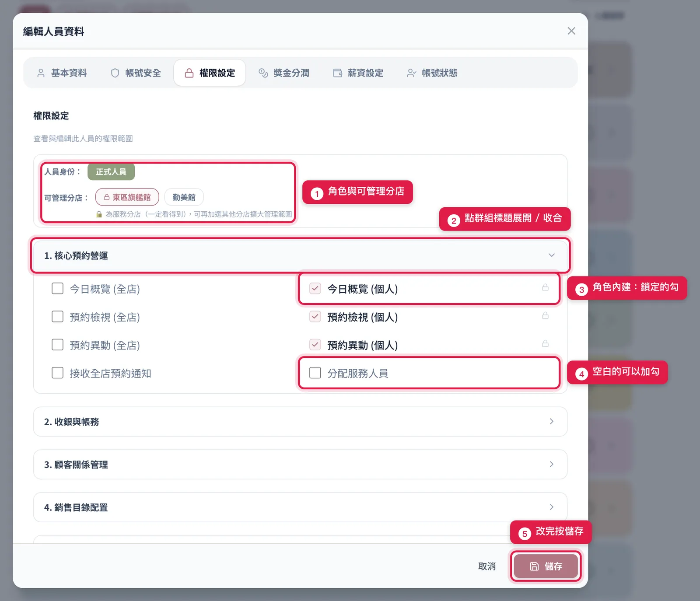Viewport: 700px width, 601px height.
Task: Click the 分配服務人員 label text
Action: 358,373
